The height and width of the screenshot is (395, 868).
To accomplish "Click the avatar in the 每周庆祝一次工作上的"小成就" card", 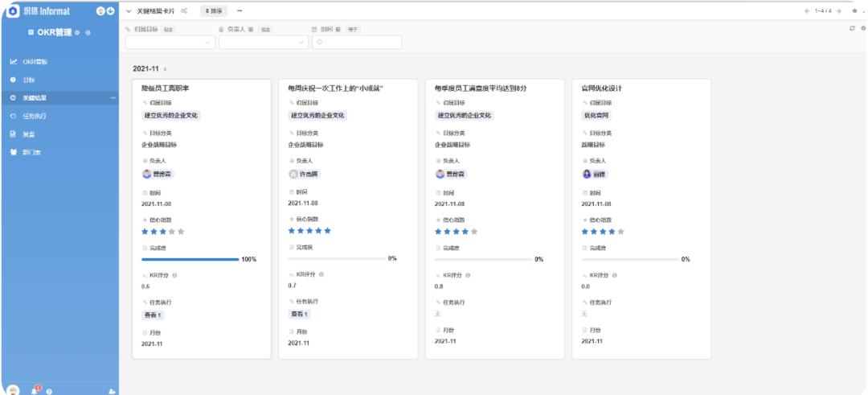I will click(x=293, y=174).
